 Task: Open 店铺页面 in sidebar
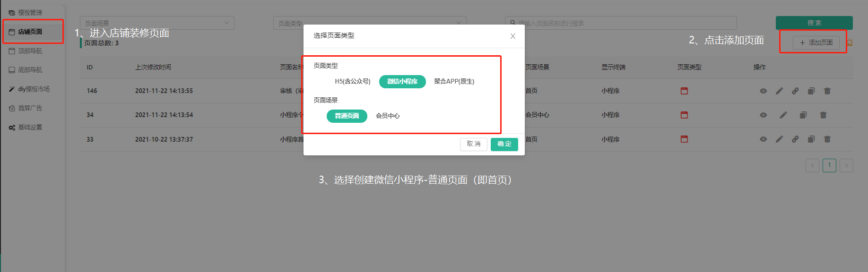click(x=30, y=32)
